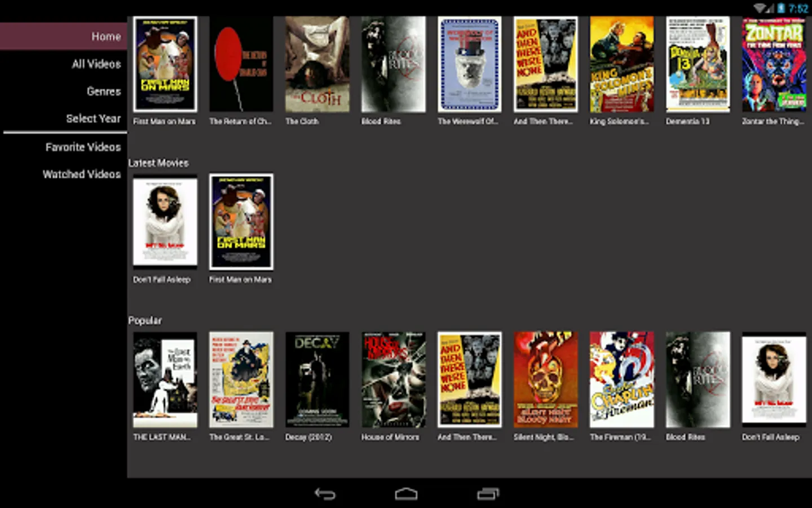The width and height of the screenshot is (812, 508).
Task: Open Don't Fall Asleep poster in Popular row
Action: (774, 379)
